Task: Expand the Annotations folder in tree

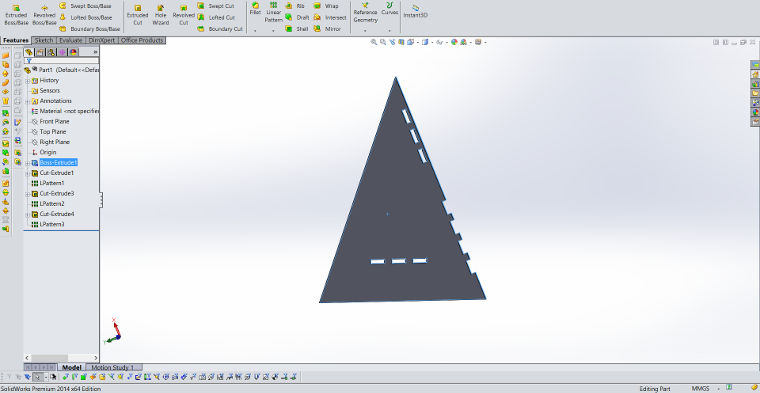Action: (x=28, y=101)
